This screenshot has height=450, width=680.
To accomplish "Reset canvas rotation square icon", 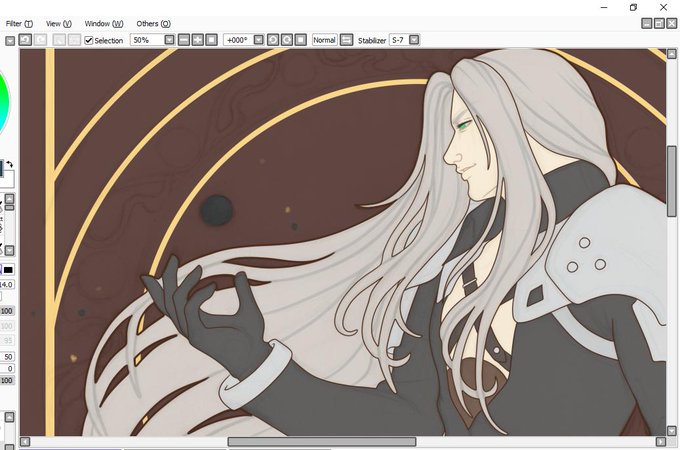I will 301,40.
